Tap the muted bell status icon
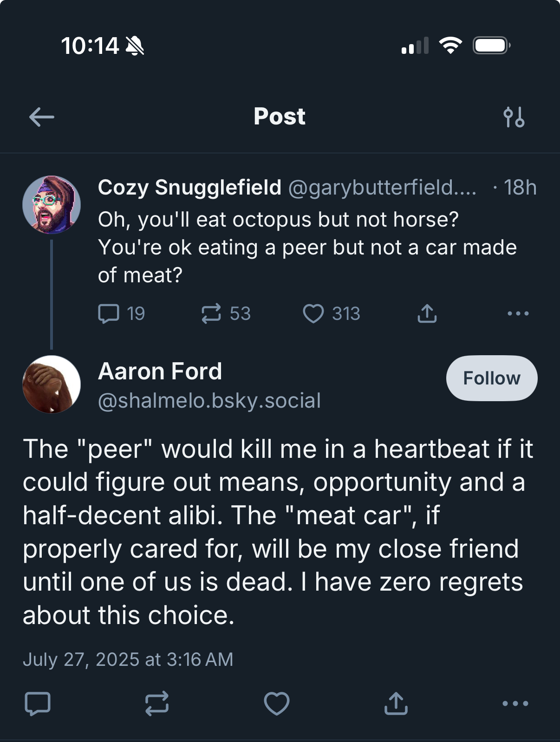 coord(135,46)
